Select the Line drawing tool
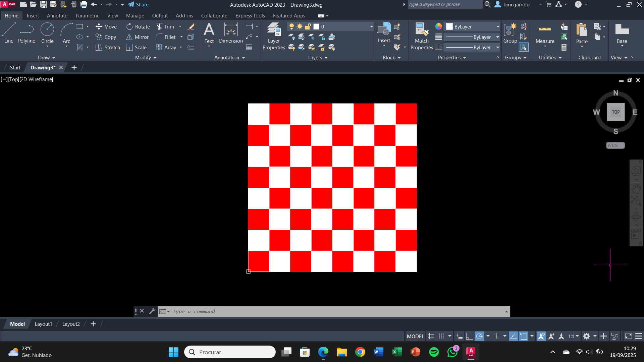Screen dimensions: 644x362 [9, 33]
